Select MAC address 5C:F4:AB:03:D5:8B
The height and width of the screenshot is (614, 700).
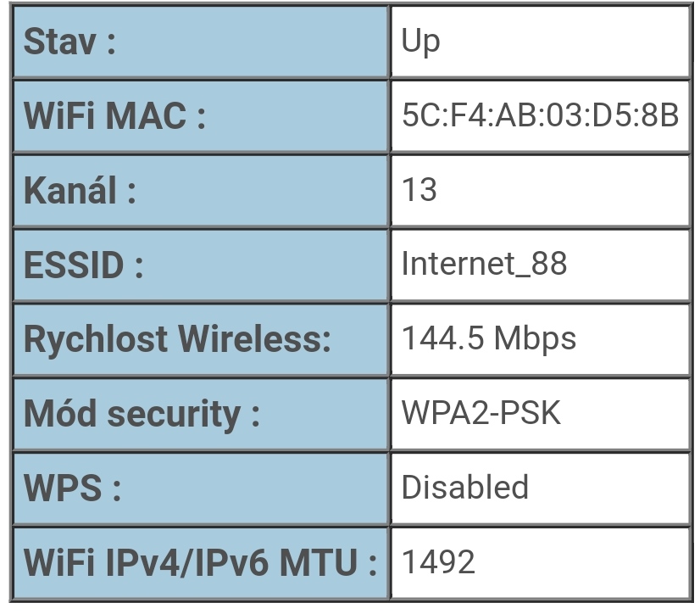click(x=541, y=115)
